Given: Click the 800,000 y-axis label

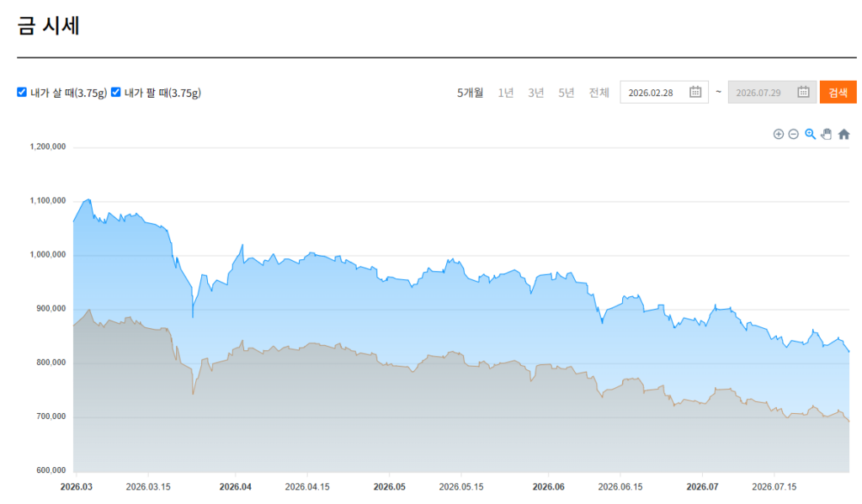Looking at the screenshot, I should coord(51,362).
